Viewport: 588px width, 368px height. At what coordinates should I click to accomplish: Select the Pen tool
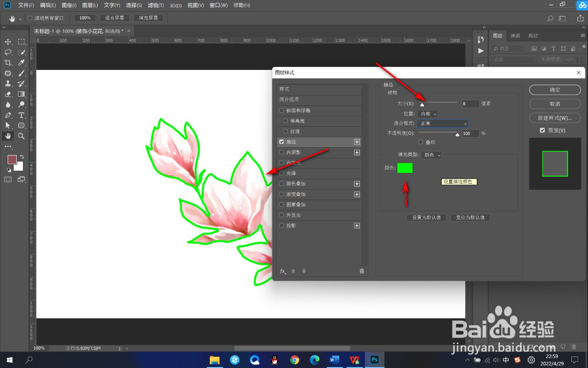(8, 115)
